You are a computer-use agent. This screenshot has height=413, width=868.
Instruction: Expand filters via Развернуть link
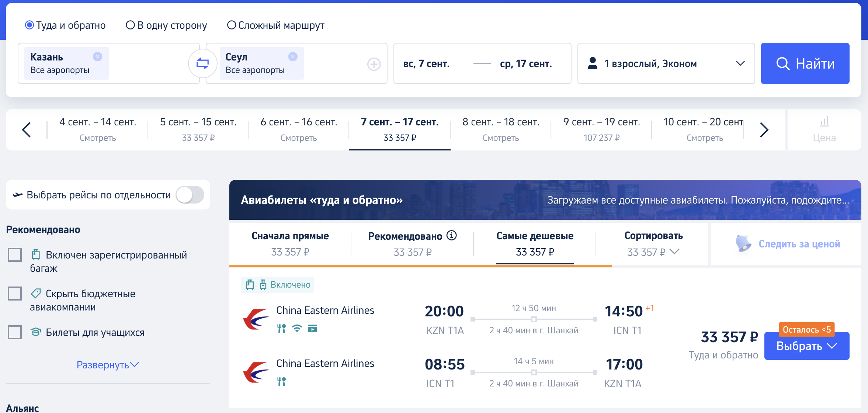coord(108,365)
